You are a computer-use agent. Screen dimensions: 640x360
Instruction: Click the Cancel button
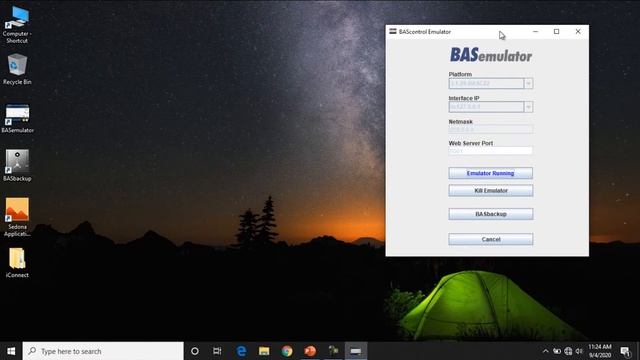[x=491, y=239]
